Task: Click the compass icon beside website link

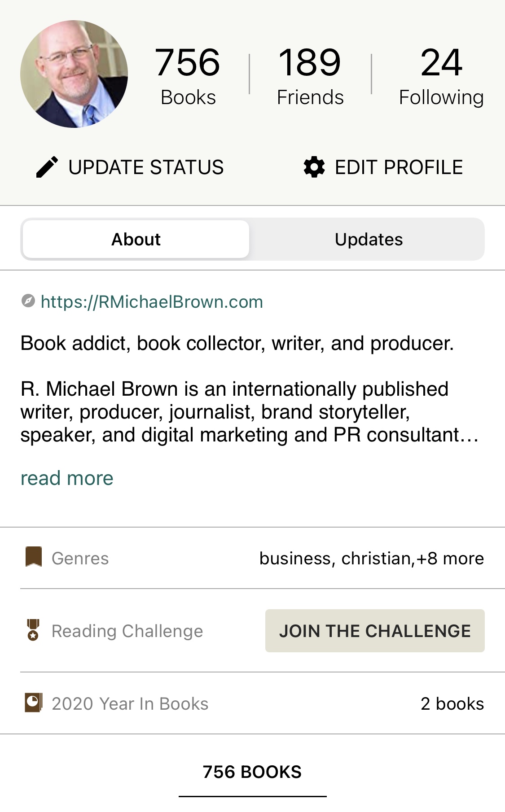Action: tap(28, 301)
